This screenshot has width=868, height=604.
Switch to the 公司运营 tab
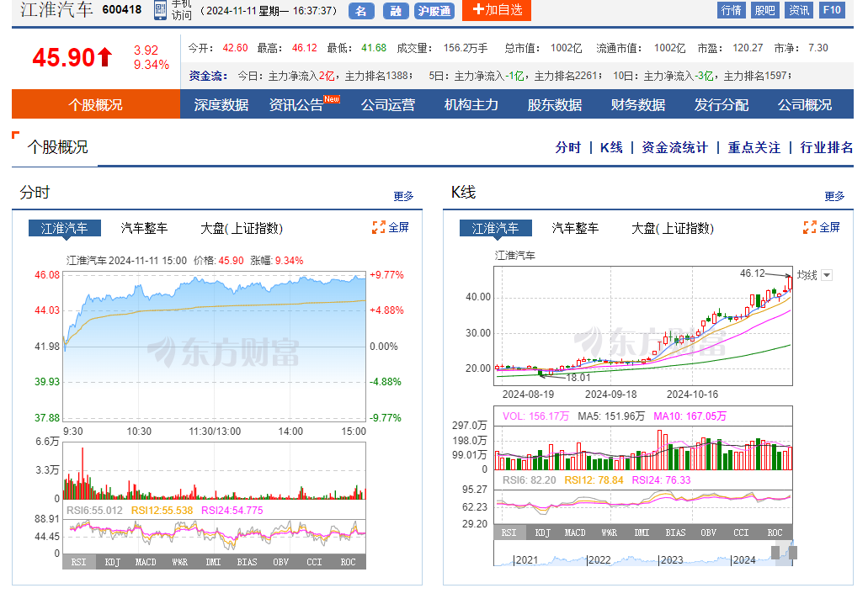[387, 104]
